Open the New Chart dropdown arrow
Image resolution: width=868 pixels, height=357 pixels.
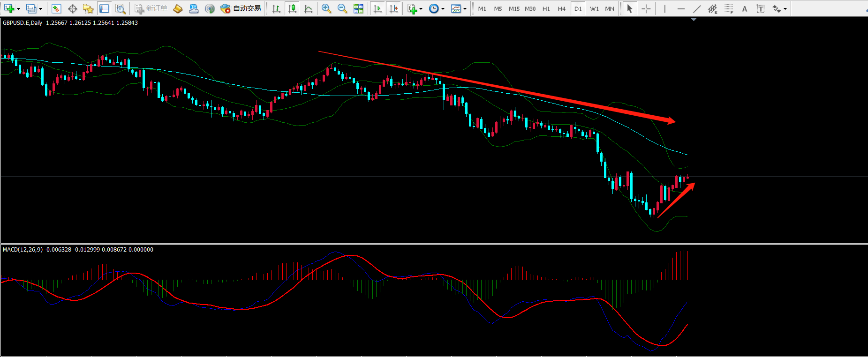pyautogui.click(x=18, y=8)
